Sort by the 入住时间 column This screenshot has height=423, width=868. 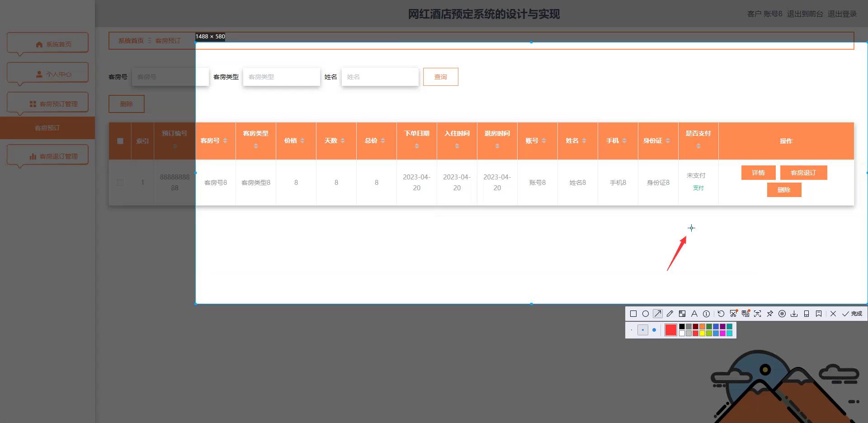pos(457,146)
